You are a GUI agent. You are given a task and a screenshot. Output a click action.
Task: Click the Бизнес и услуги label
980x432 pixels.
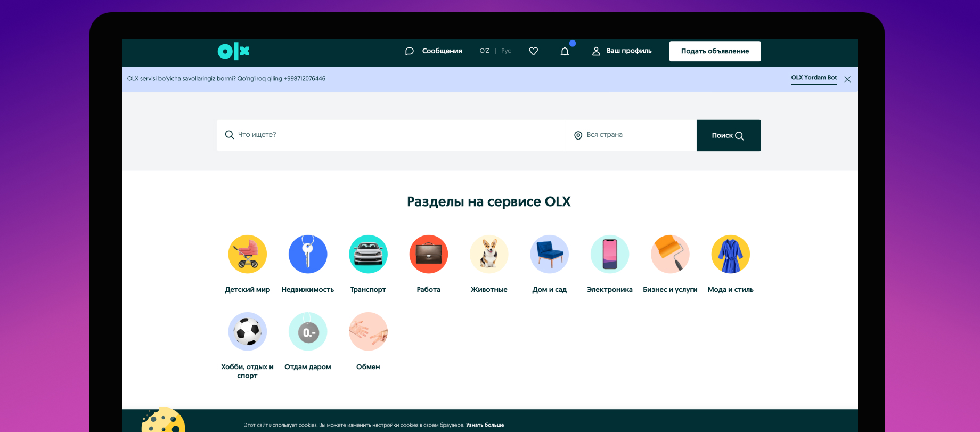click(670, 290)
